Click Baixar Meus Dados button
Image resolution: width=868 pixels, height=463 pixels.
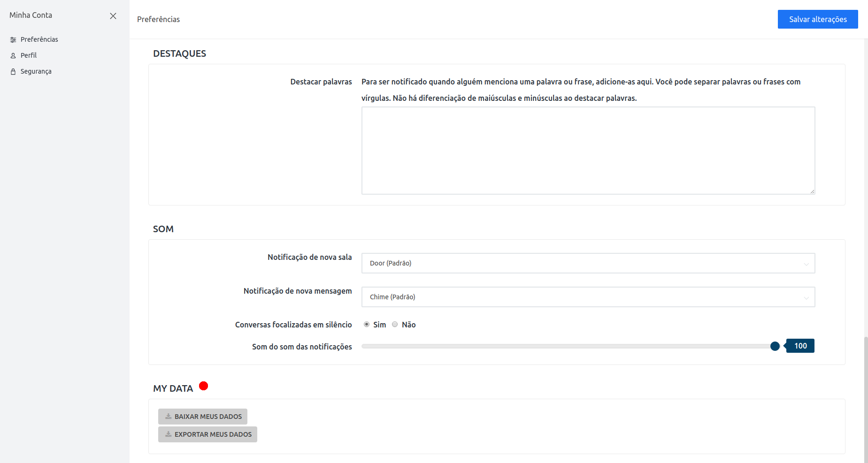click(203, 417)
